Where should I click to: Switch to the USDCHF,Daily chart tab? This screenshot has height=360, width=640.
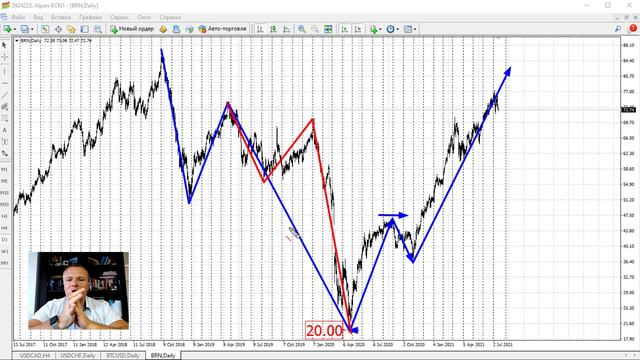(x=78, y=356)
